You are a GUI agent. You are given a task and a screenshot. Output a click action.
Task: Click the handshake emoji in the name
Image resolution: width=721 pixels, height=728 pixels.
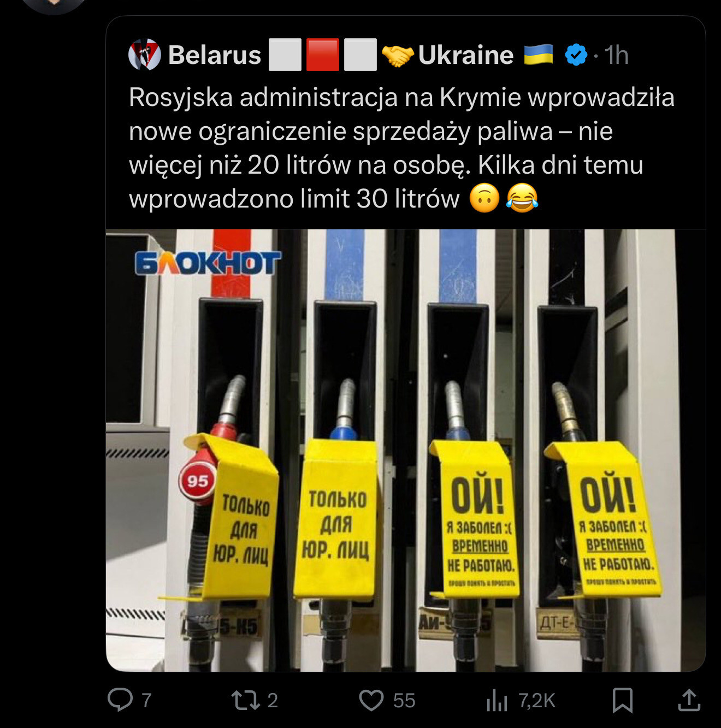(x=398, y=55)
